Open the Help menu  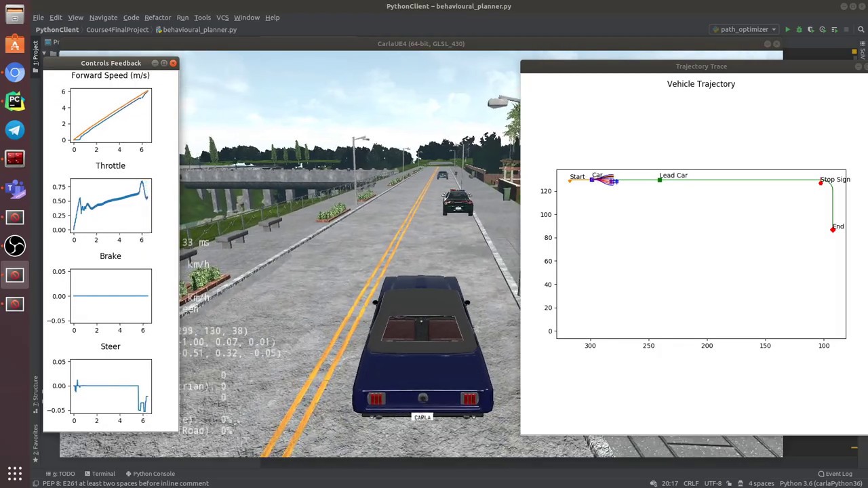[272, 18]
